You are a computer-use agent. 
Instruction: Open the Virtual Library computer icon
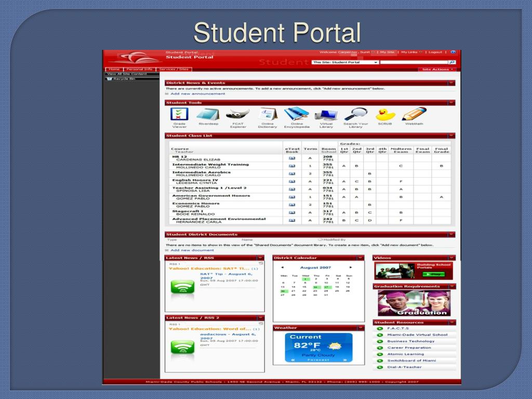326,115
